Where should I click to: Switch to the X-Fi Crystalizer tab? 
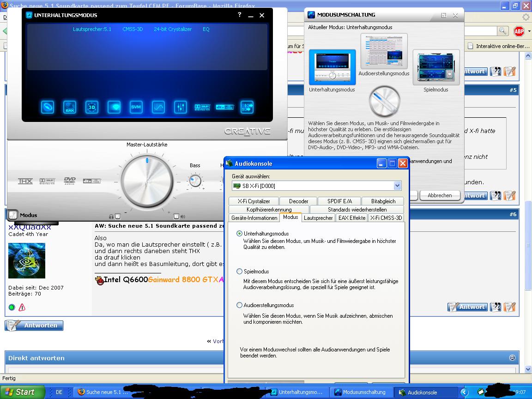[254, 201]
